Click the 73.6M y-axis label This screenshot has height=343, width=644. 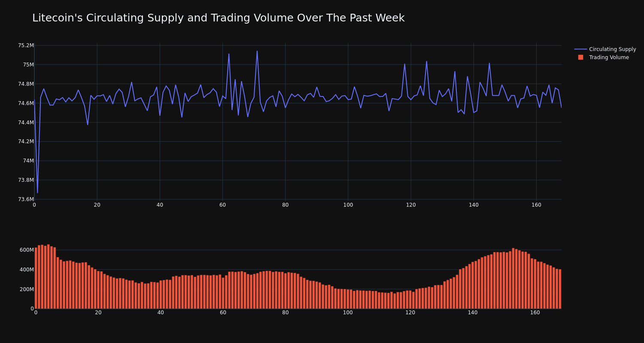(x=26, y=199)
